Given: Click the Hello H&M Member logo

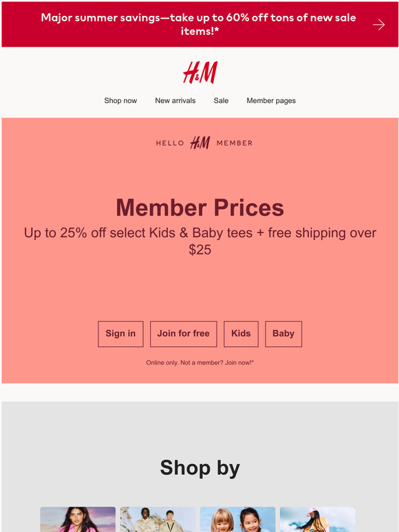Looking at the screenshot, I should pos(204,143).
